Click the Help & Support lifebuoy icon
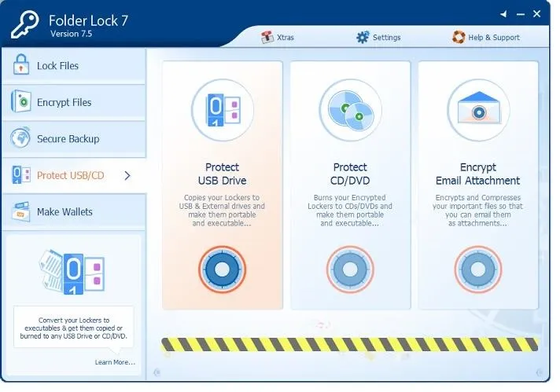The width and height of the screenshot is (560, 392). click(459, 37)
